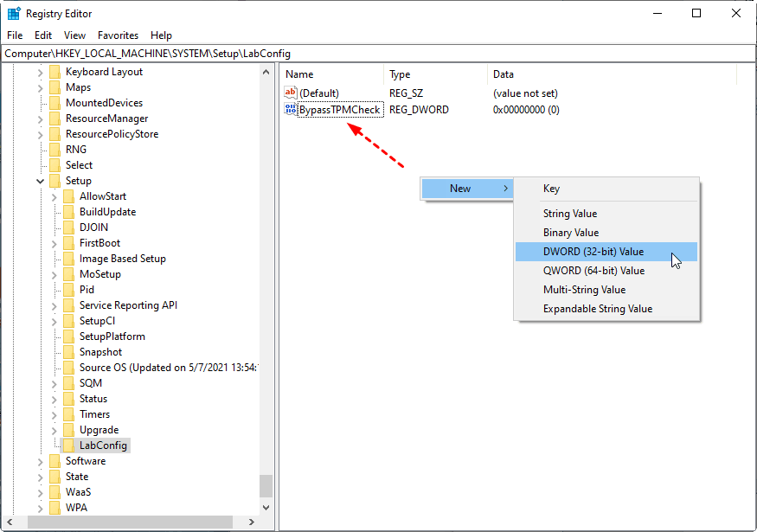Click the tree scroll-up arrow
This screenshot has width=757, height=532.
click(x=266, y=72)
